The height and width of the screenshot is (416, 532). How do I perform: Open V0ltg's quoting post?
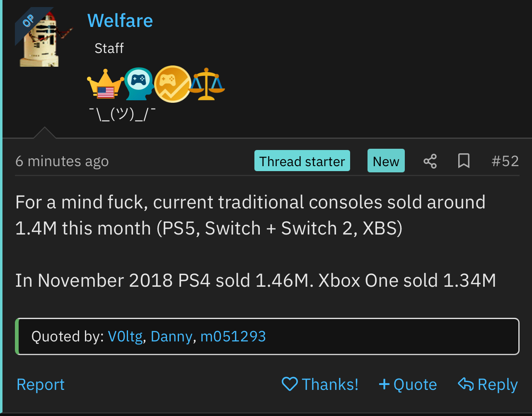[125, 336]
